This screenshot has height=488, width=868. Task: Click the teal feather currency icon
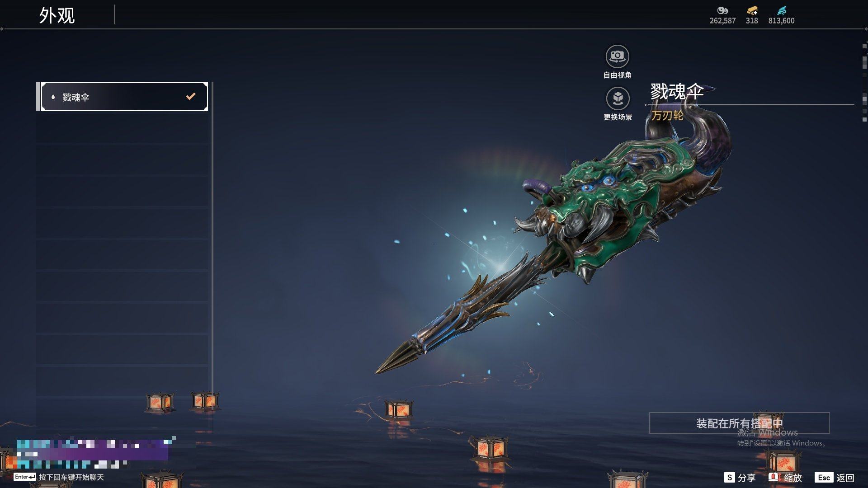click(782, 10)
